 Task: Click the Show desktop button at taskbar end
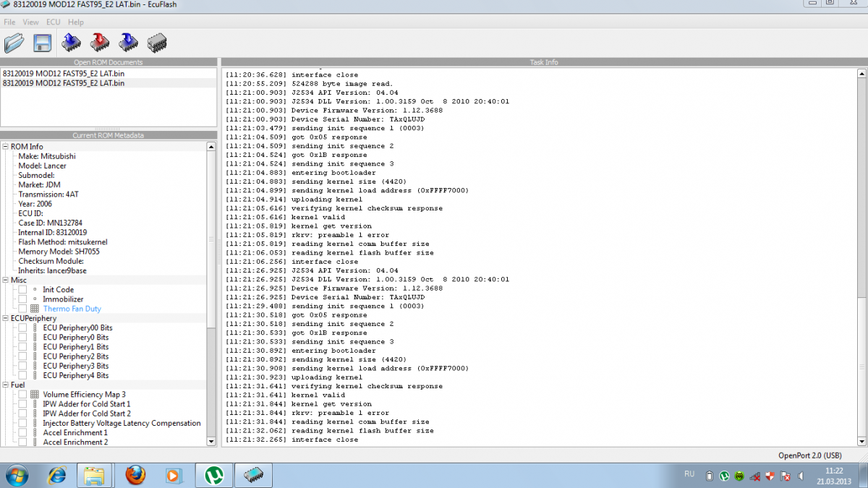point(862,475)
